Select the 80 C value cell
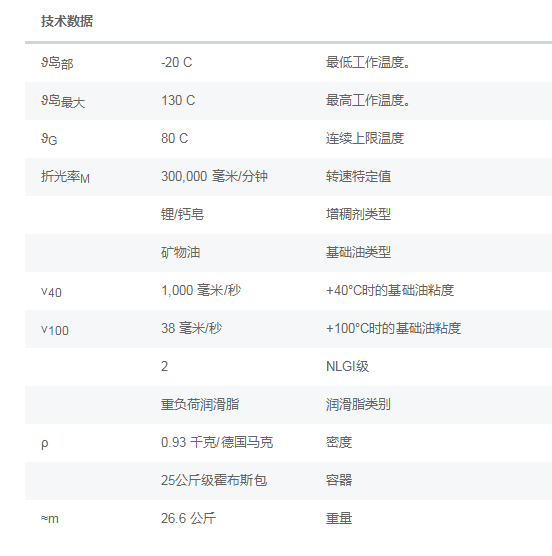The width and height of the screenshot is (552, 556). coord(175,138)
